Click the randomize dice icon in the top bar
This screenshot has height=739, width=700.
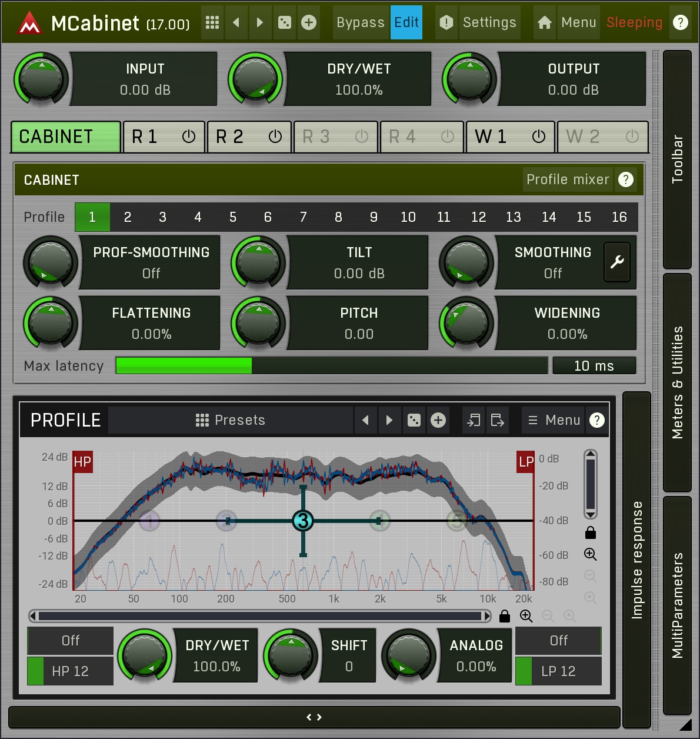(285, 22)
